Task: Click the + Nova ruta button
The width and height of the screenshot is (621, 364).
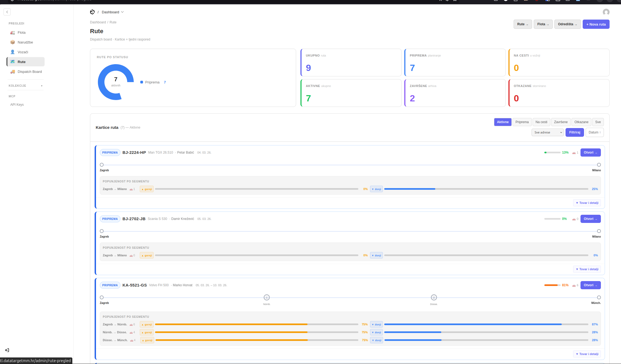Action: point(596,24)
